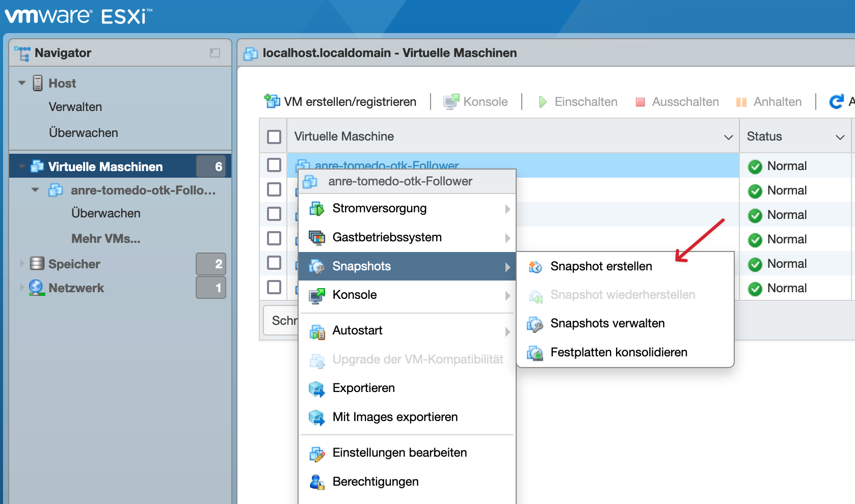Screen dimensions: 855x504
Task: Click VM erstellen/registrieren button
Action: (x=340, y=102)
